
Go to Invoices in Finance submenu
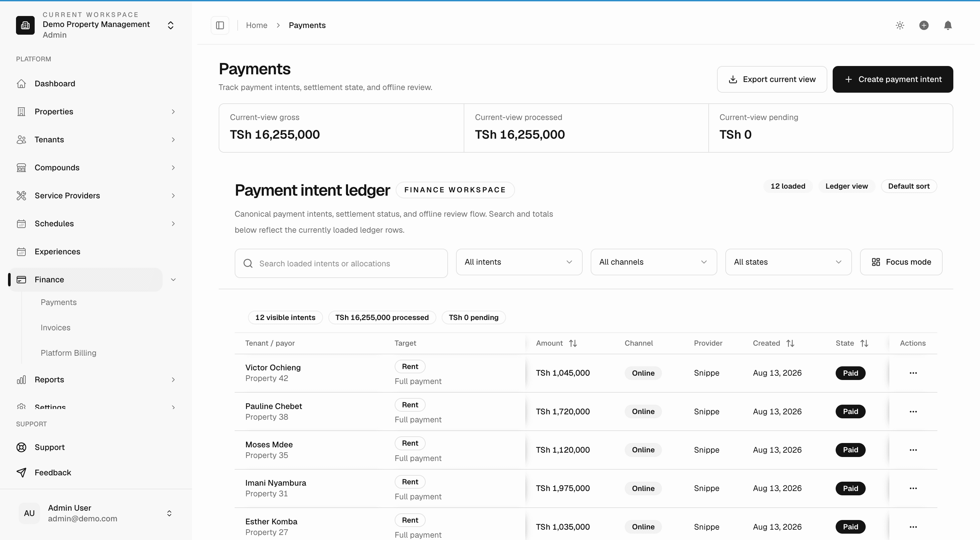click(x=56, y=328)
